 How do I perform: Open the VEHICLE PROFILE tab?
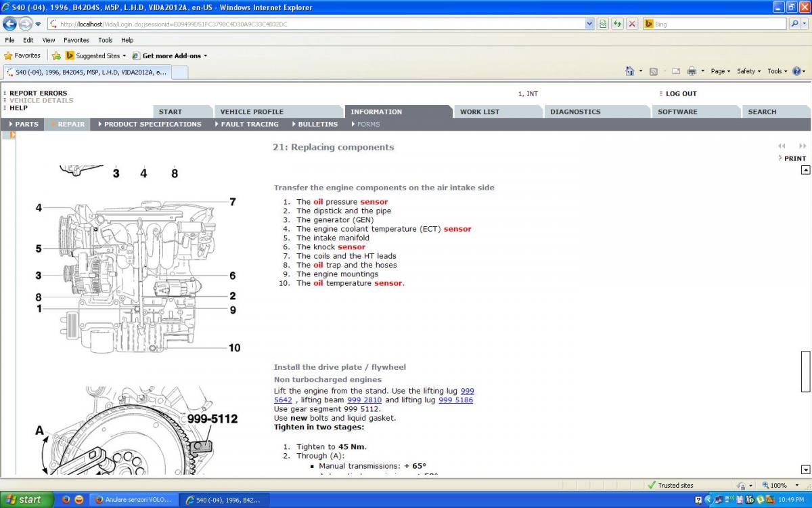click(x=252, y=112)
